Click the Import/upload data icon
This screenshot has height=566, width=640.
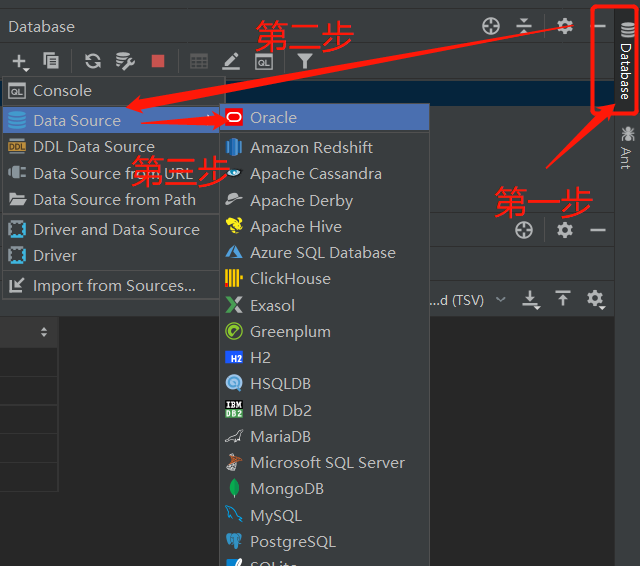[563, 298]
